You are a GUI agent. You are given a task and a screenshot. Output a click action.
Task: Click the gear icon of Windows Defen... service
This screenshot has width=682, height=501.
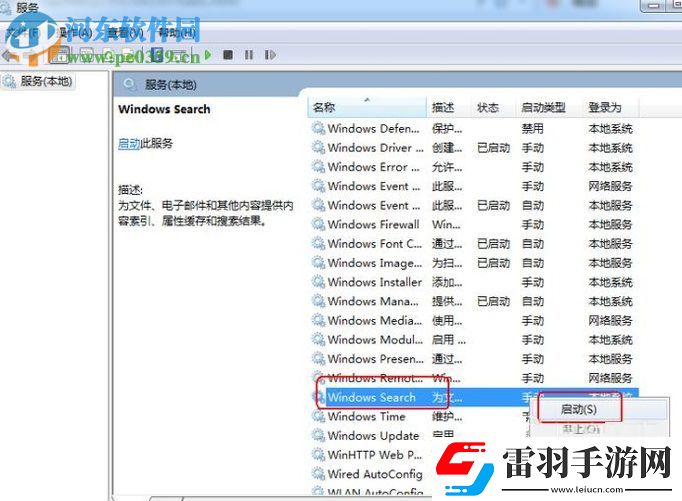click(x=319, y=128)
